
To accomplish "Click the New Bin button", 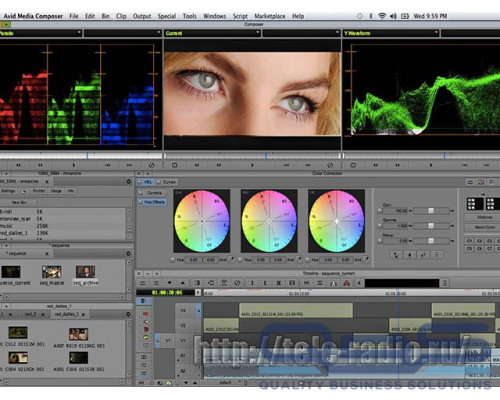I will [19, 202].
